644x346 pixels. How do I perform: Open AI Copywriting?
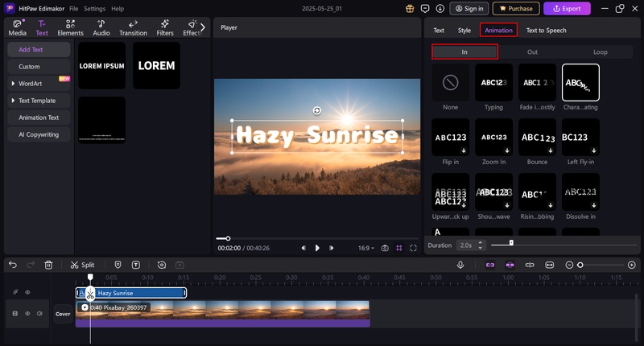(39, 134)
